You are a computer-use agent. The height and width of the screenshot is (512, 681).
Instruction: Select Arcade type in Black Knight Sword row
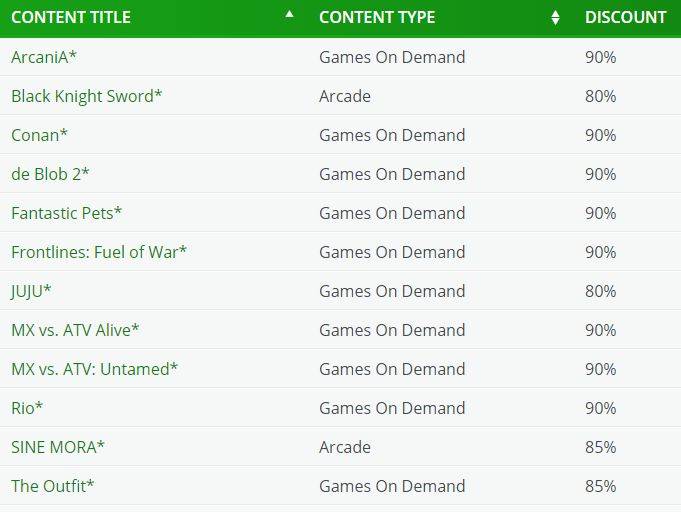[345, 96]
